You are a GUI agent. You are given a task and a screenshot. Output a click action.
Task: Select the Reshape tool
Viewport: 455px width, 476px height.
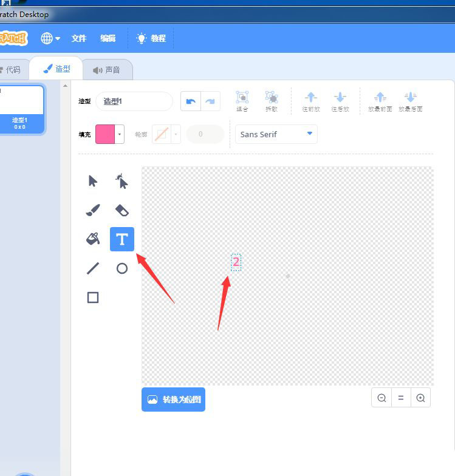[122, 181]
